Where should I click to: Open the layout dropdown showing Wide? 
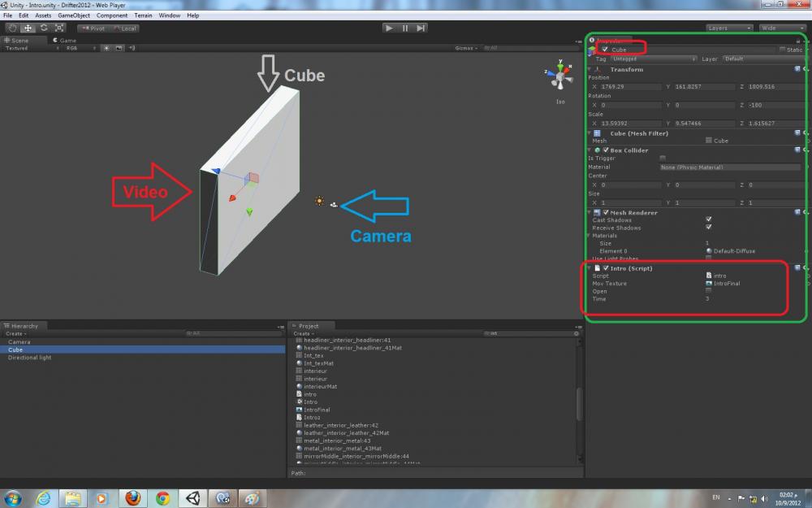pyautogui.click(x=782, y=28)
